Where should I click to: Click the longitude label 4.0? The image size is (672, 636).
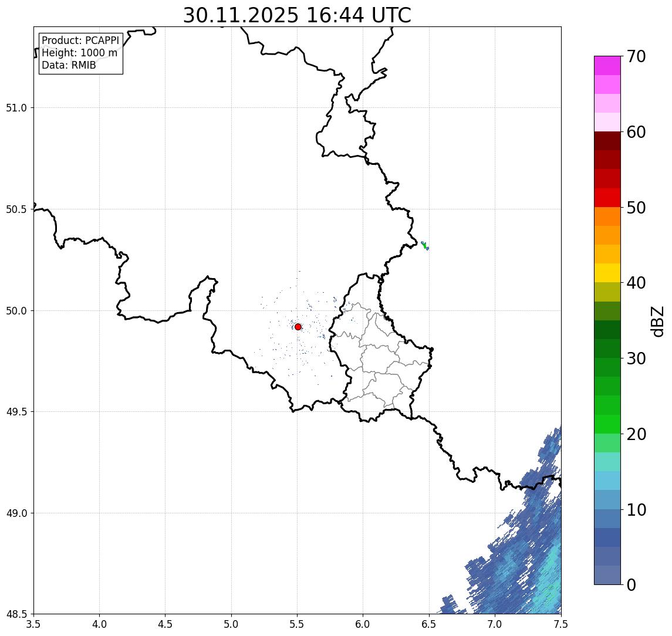pyautogui.click(x=99, y=624)
